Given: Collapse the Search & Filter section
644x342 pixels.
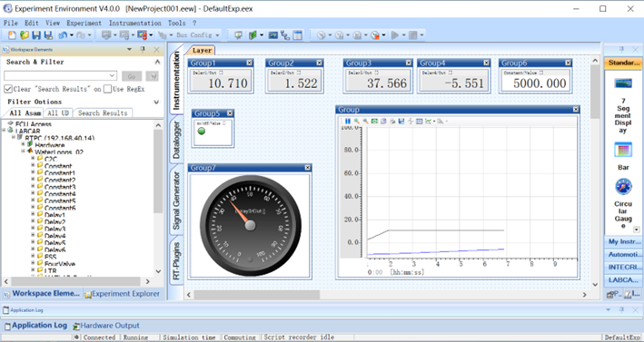Looking at the screenshot, I should click(x=157, y=62).
